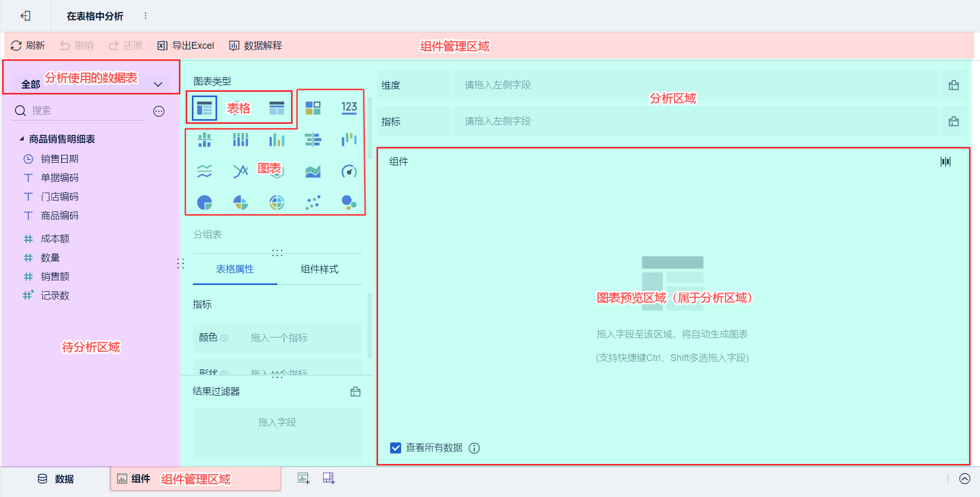980x497 pixels.
Task: Choose the gauge dashboard chart type
Action: [x=349, y=171]
